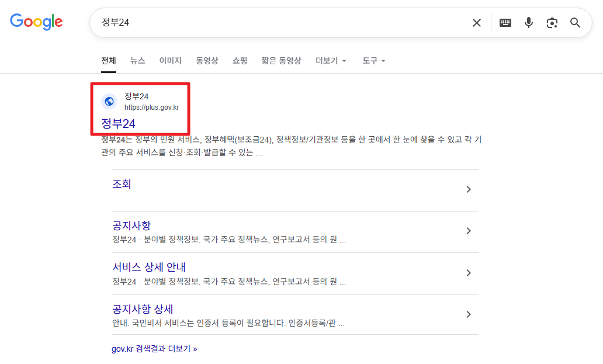Click the Google logo
The width and height of the screenshot is (603, 364).
point(36,22)
